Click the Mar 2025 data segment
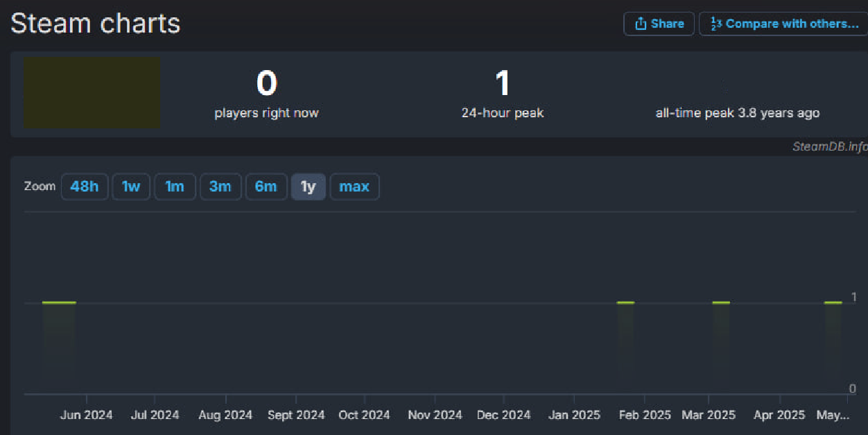 point(721,302)
